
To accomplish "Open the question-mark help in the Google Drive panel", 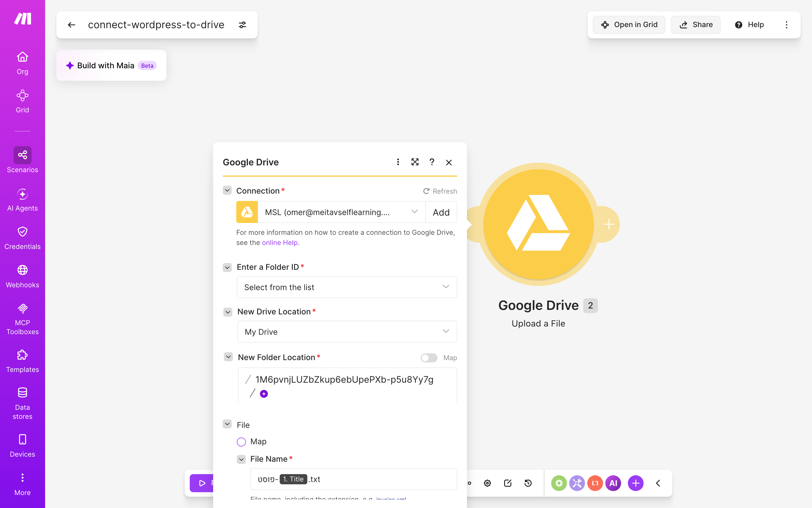I will (432, 162).
